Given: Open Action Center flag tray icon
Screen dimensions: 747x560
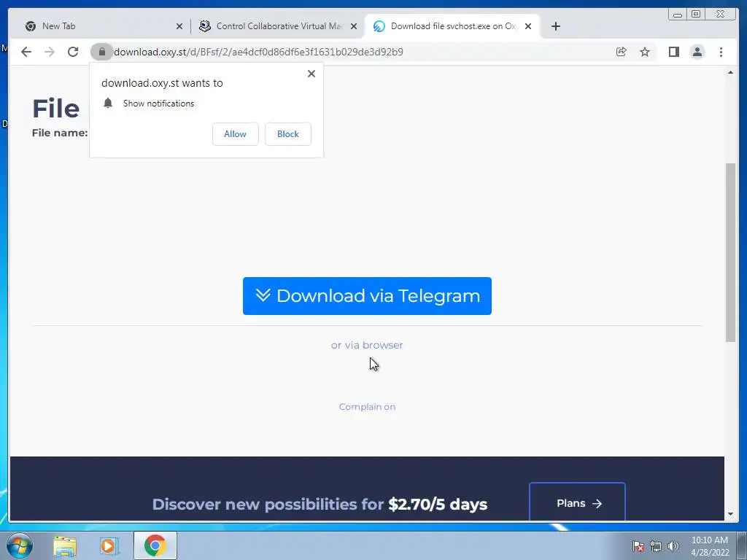Looking at the screenshot, I should (x=638, y=546).
